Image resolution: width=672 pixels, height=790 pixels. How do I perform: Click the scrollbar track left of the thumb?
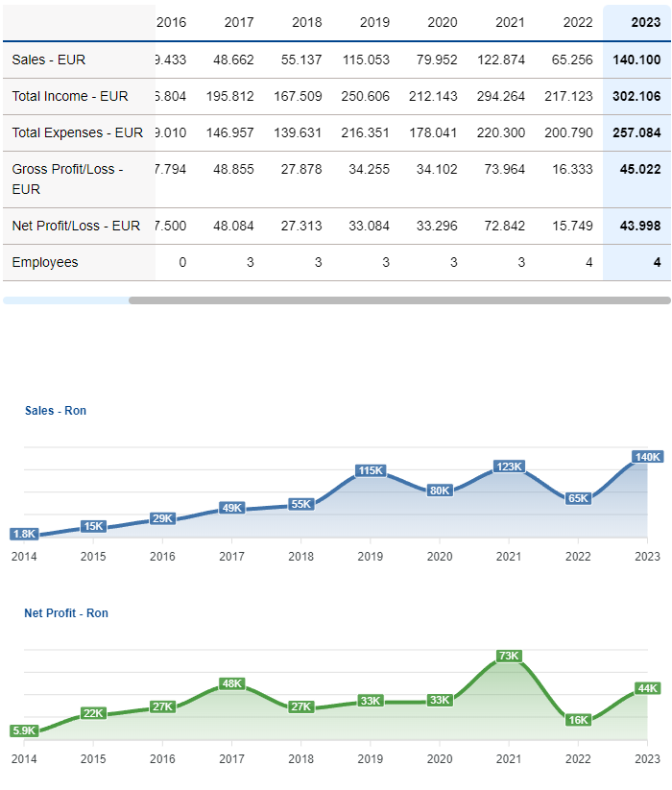point(65,300)
